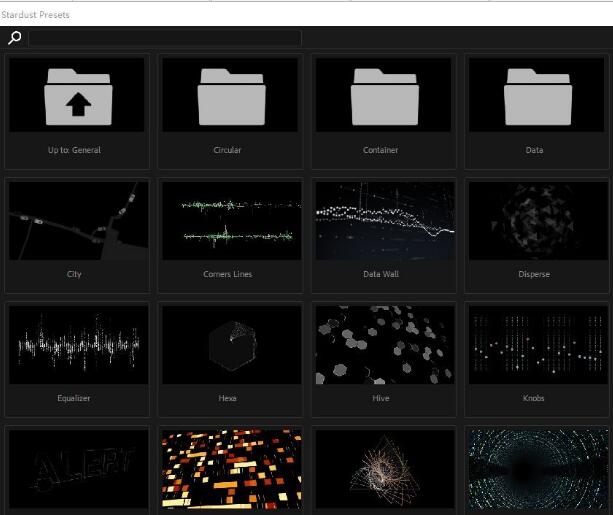Select the Hive preset thumbnail
The height and width of the screenshot is (515, 613).
[385, 345]
